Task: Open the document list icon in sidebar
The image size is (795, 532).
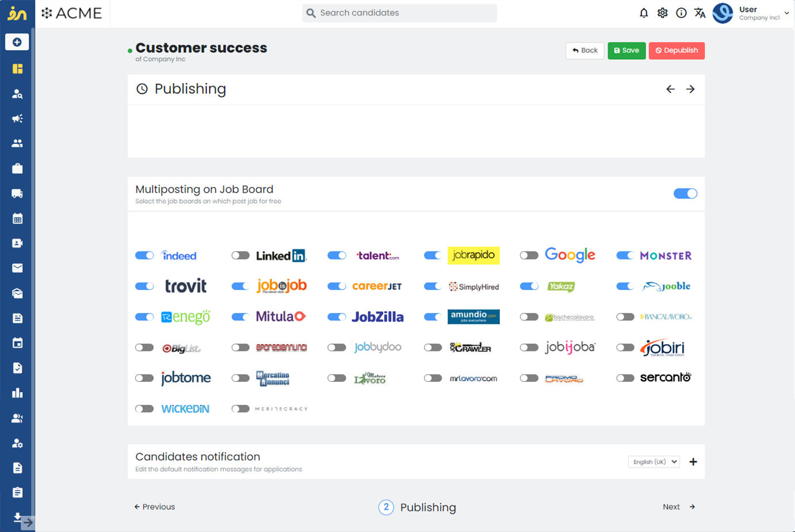Action: tap(17, 318)
